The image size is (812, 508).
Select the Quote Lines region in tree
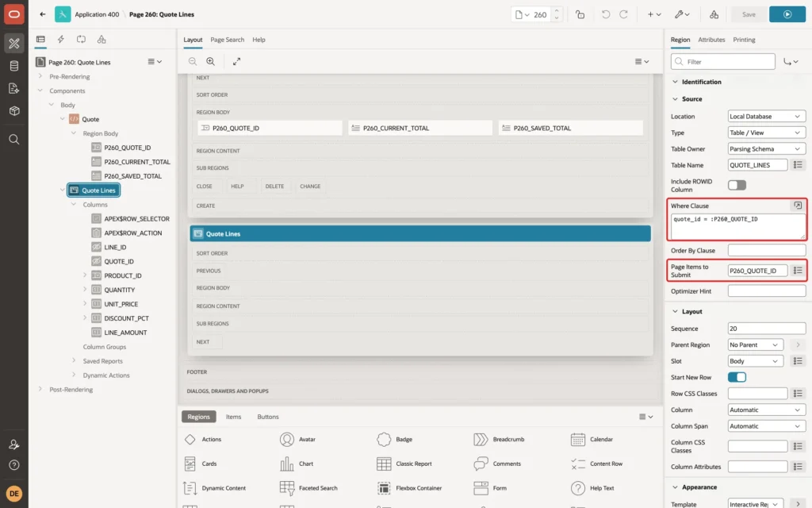coord(94,190)
